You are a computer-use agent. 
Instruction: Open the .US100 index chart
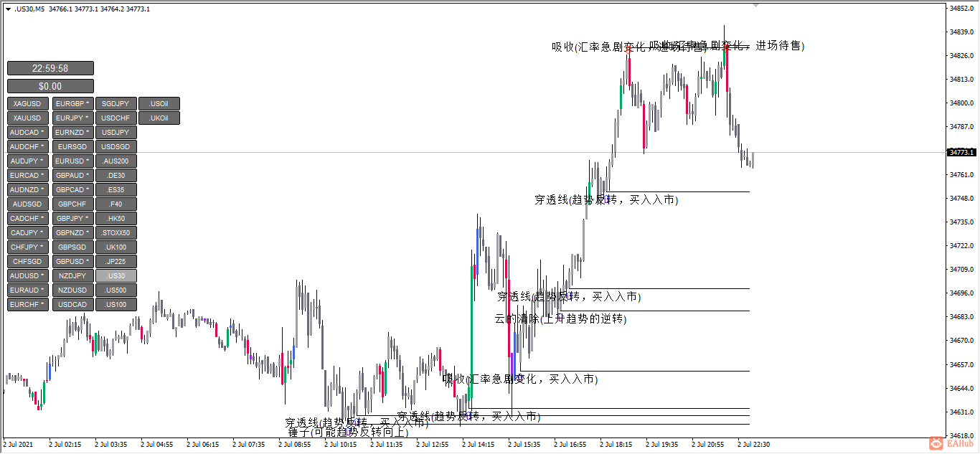[x=116, y=305]
